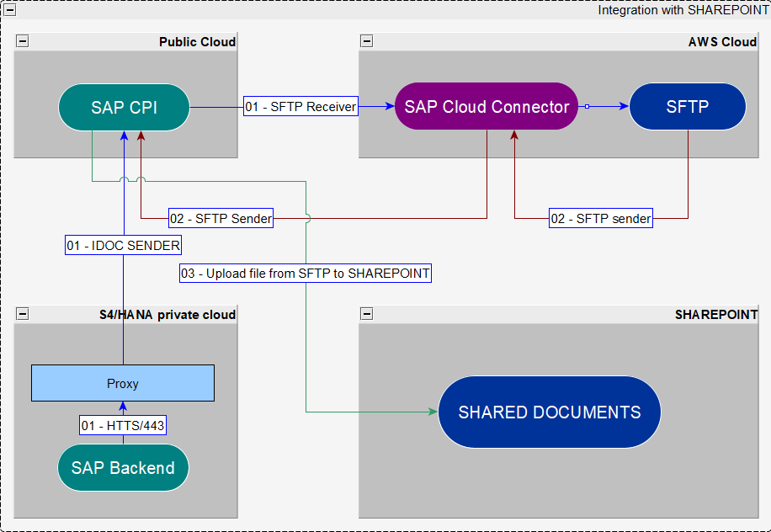Select the SAP CPI node
Image resolution: width=771 pixels, height=532 pixels.
point(124,107)
